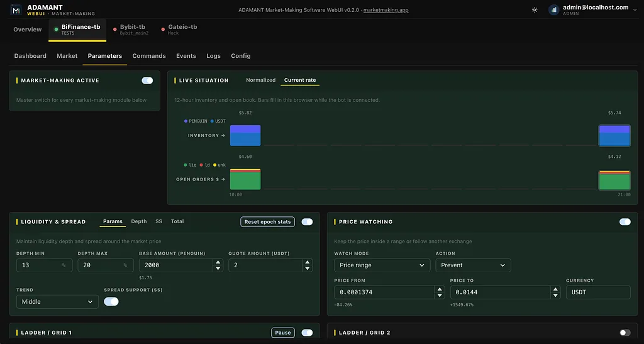This screenshot has height=344, width=644.
Task: Select the Total tab in Liquidity & Spread
Action: click(177, 221)
